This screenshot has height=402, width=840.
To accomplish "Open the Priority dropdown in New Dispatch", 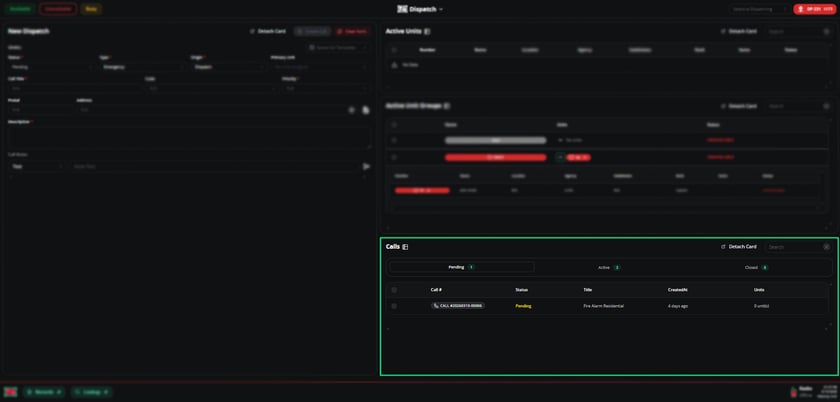I will [x=326, y=88].
